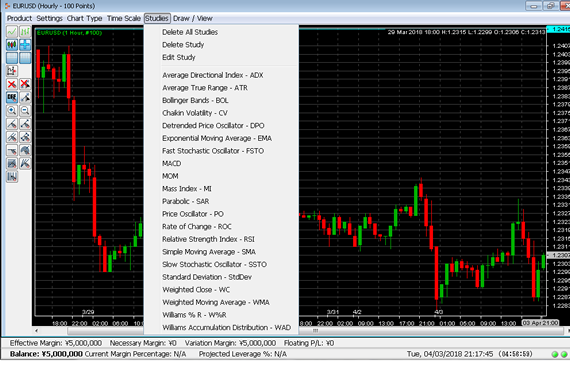Click the single red X delete icon

[x=12, y=84]
